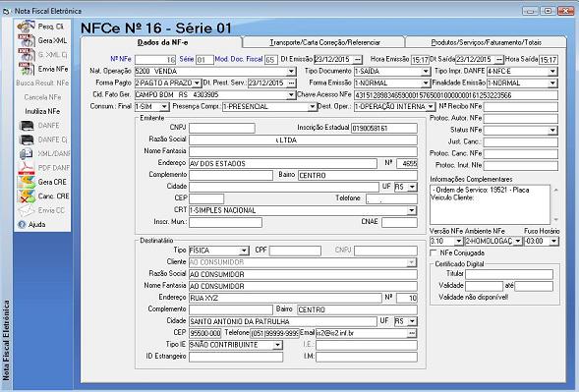Expand Consum. Final dropdown
The width and height of the screenshot is (579, 392).
click(x=164, y=107)
